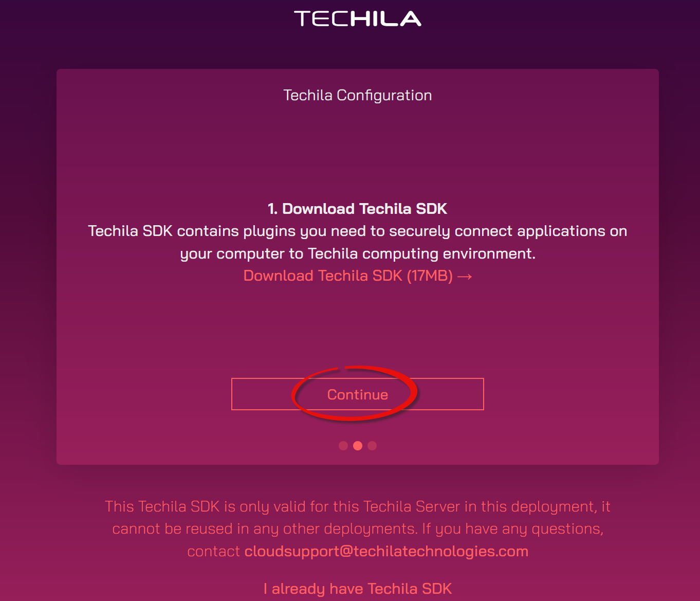Go to the first step indicator dot
The width and height of the screenshot is (700, 601).
pyautogui.click(x=343, y=446)
